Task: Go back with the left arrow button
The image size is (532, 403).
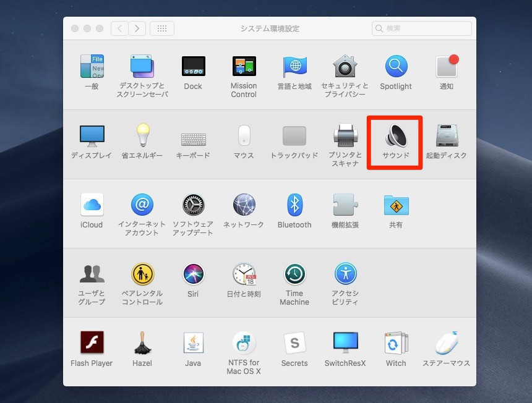Action: pos(119,28)
